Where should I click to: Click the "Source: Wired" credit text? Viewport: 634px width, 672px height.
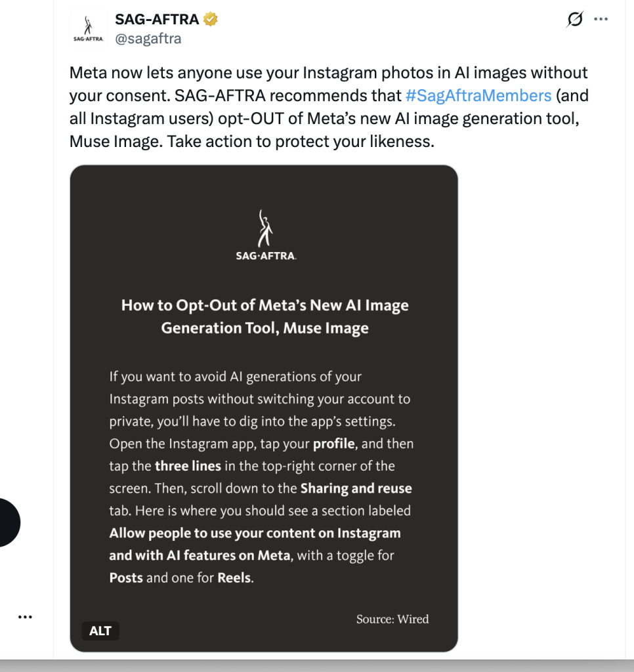click(392, 619)
